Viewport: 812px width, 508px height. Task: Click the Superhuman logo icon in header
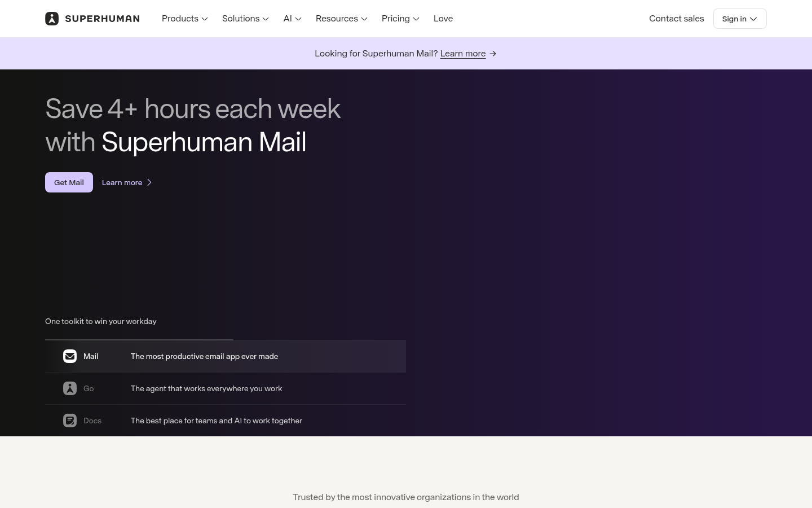[x=52, y=19]
